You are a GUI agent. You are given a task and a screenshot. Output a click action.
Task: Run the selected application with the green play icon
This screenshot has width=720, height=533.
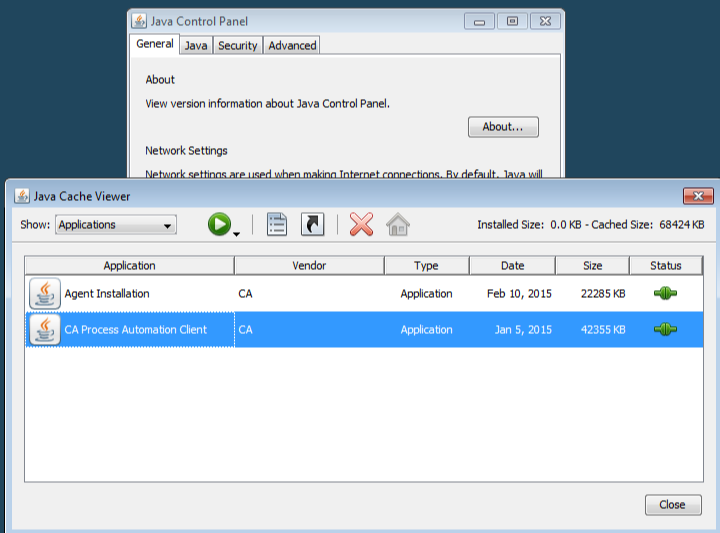click(x=219, y=224)
